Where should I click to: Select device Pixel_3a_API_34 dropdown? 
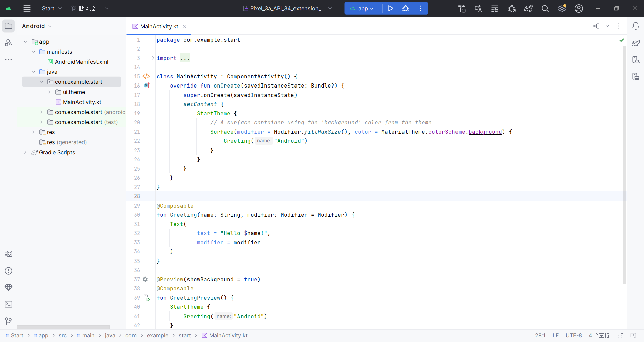[x=287, y=9]
